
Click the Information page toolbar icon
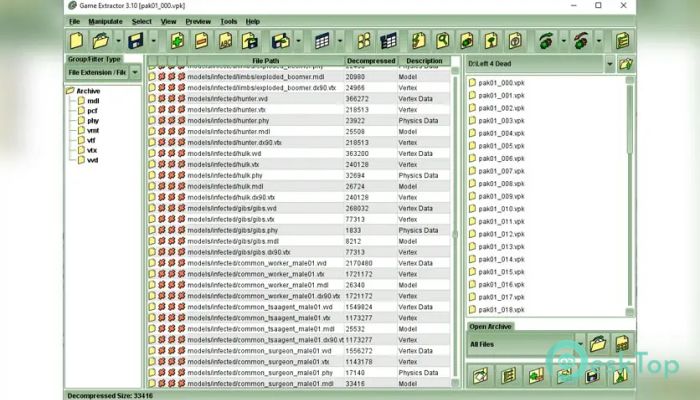515,41
